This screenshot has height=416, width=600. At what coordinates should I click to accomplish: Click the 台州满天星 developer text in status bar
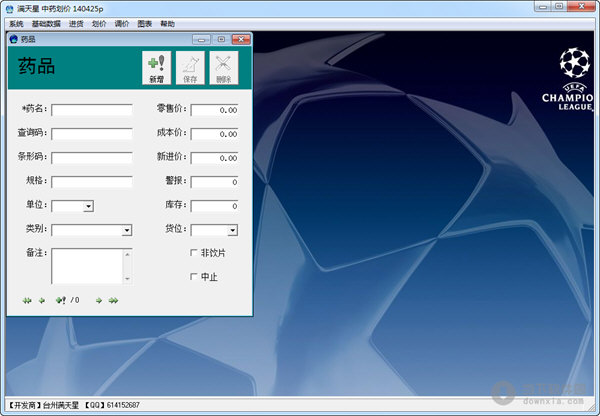pyautogui.click(x=60, y=405)
